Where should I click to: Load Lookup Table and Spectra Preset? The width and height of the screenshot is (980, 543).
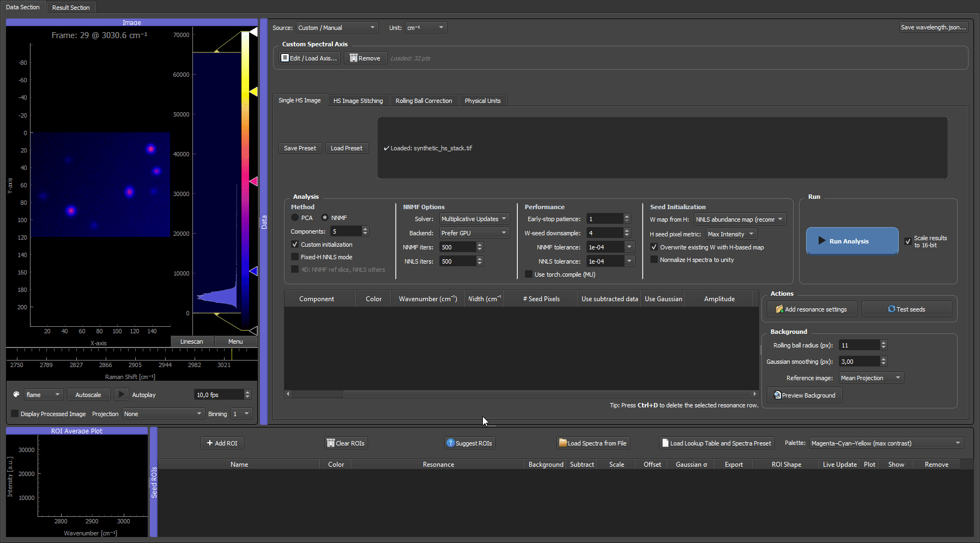click(x=717, y=443)
